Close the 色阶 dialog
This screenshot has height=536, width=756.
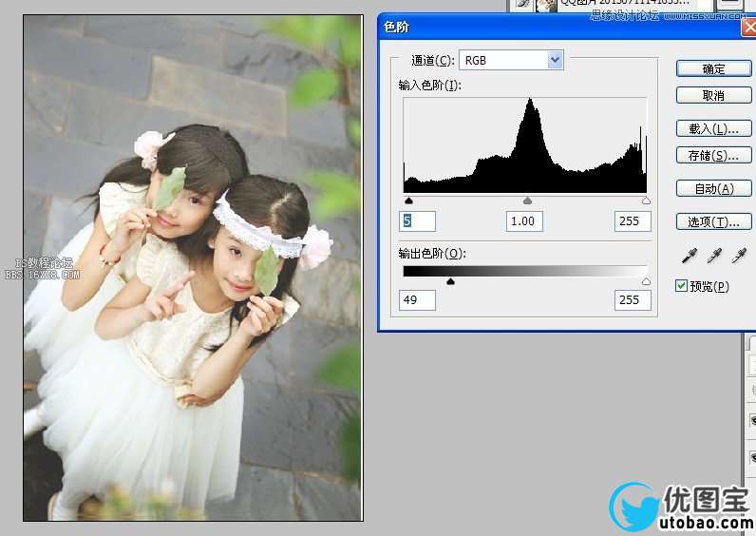(749, 28)
